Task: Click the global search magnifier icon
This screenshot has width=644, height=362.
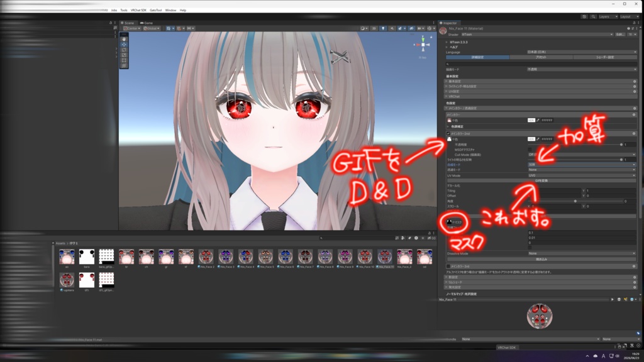Action: pos(593,16)
